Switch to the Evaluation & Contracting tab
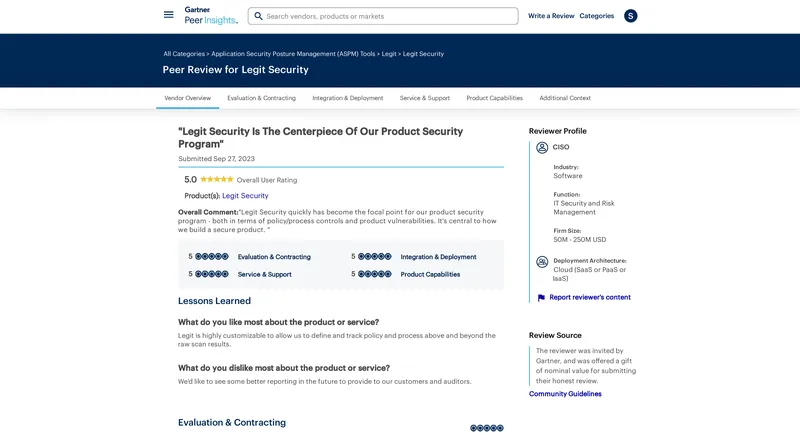This screenshot has width=800, height=440. point(262,98)
